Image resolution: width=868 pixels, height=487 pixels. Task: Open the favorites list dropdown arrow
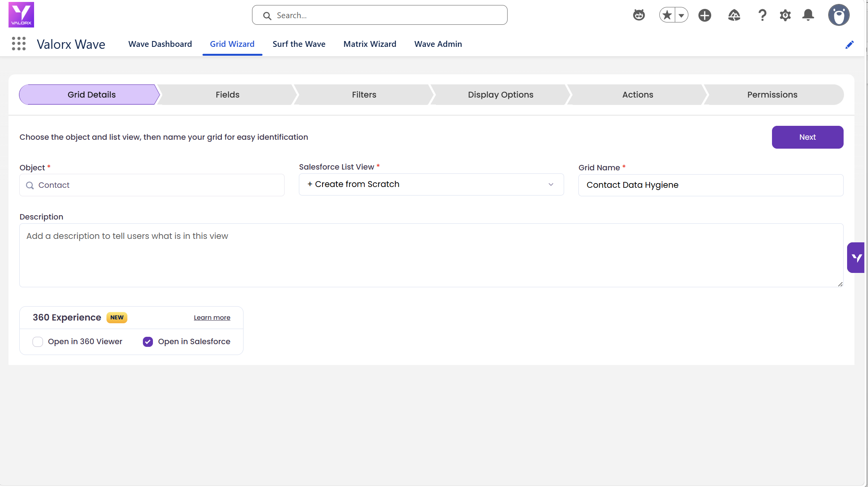pos(681,15)
